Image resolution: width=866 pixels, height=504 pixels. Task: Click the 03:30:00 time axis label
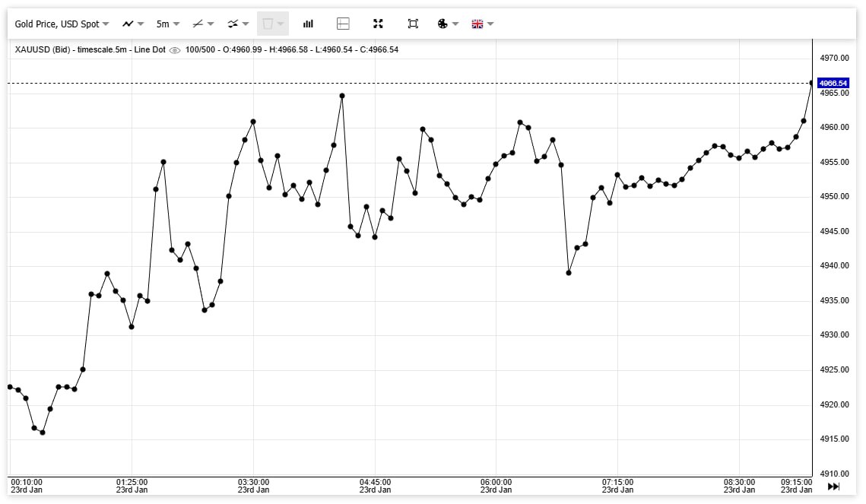pos(253,482)
